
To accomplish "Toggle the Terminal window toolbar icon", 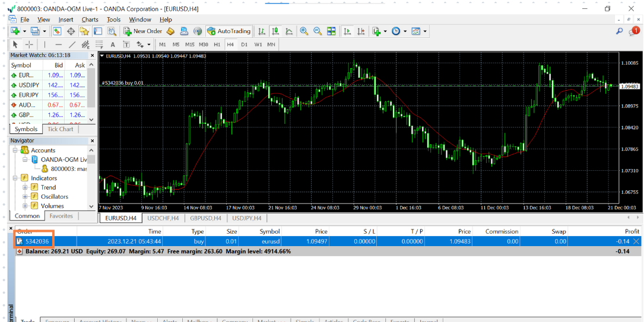I will [98, 31].
